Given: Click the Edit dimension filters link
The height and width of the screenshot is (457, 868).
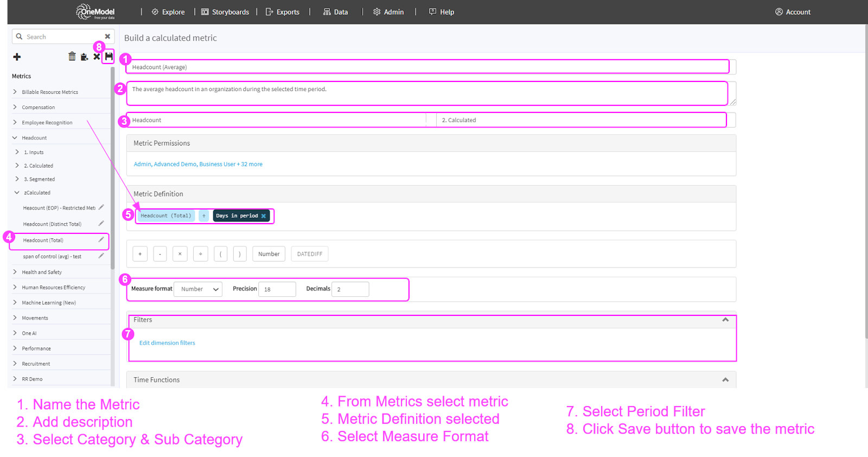Looking at the screenshot, I should (x=167, y=343).
